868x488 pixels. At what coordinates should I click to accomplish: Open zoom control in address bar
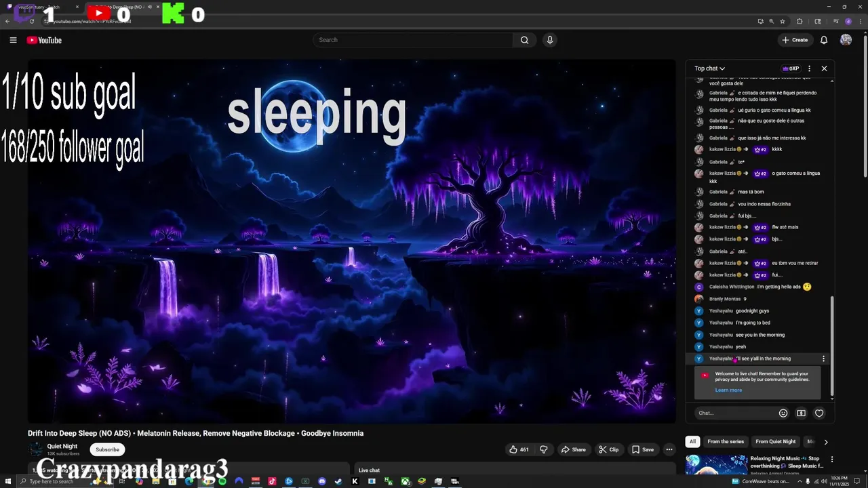(771, 21)
